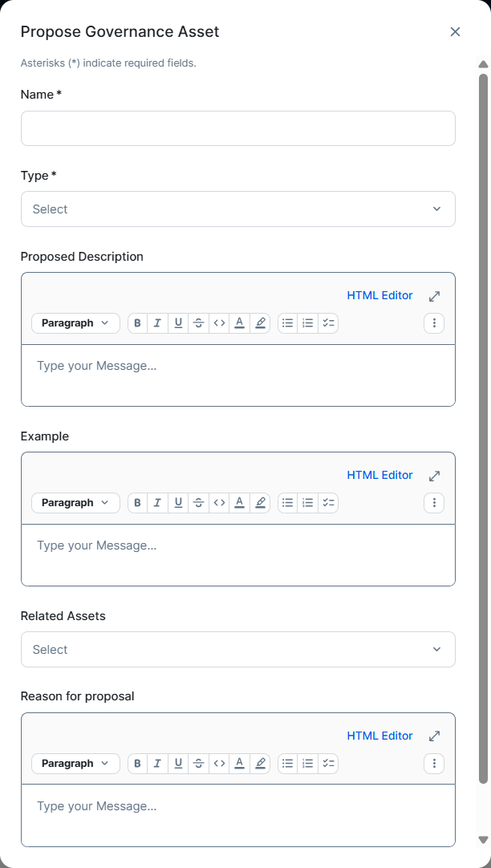Insert inline code in Example editor
Screen dimensions: 491x868
coord(219,503)
